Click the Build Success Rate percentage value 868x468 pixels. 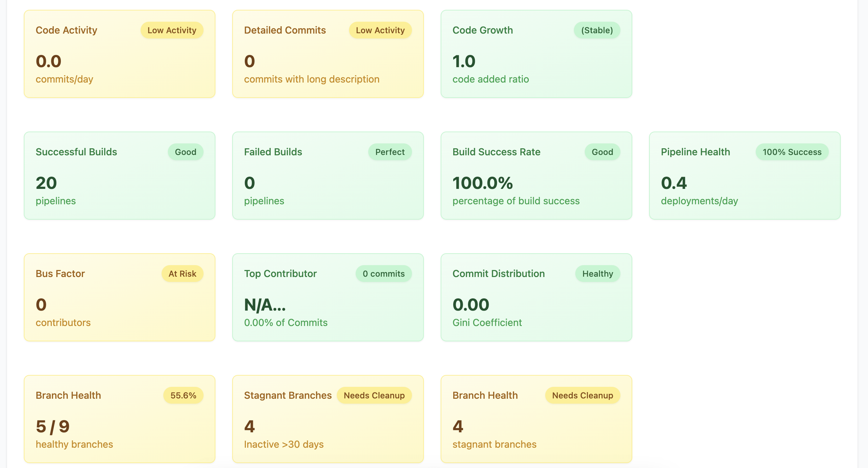click(x=483, y=183)
